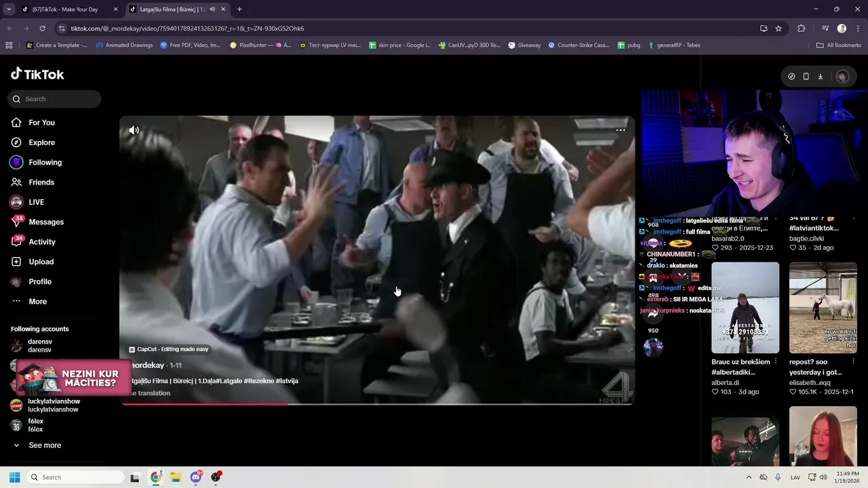Viewport: 868px width, 488px height.
Task: Open Animated Drawings bookmark
Action: (124, 45)
